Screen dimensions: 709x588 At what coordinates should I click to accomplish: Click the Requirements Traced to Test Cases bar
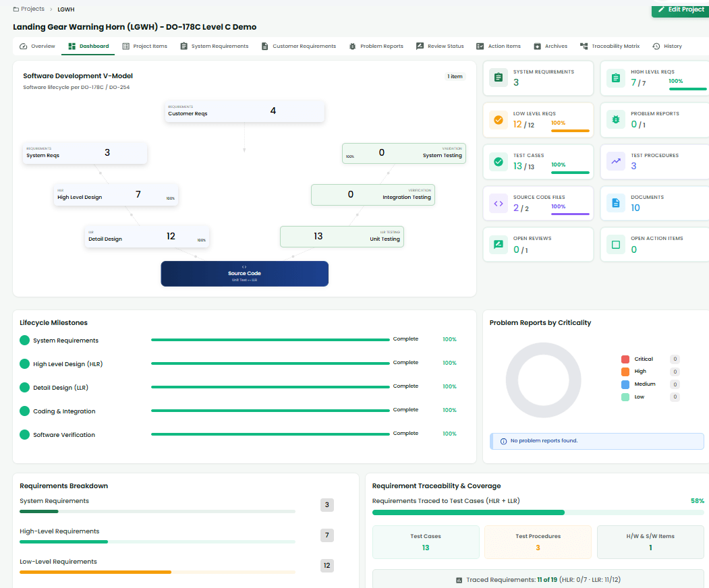click(538, 512)
